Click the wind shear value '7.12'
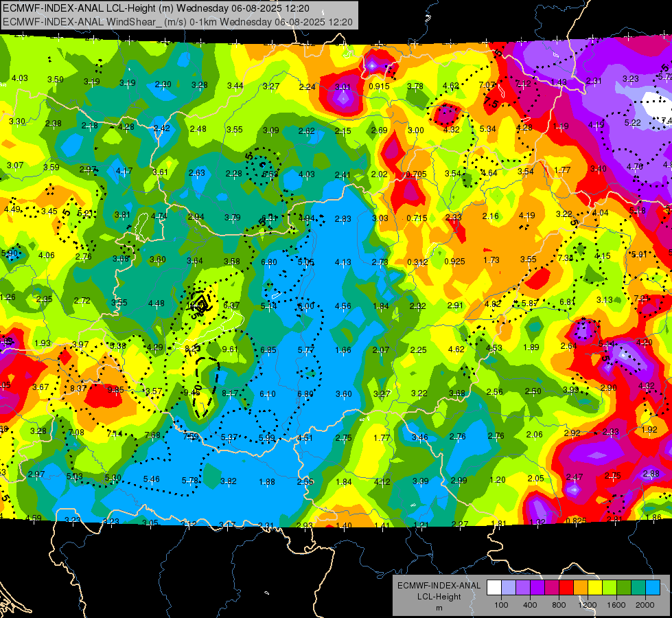The height and width of the screenshot is (618, 672). point(523,83)
